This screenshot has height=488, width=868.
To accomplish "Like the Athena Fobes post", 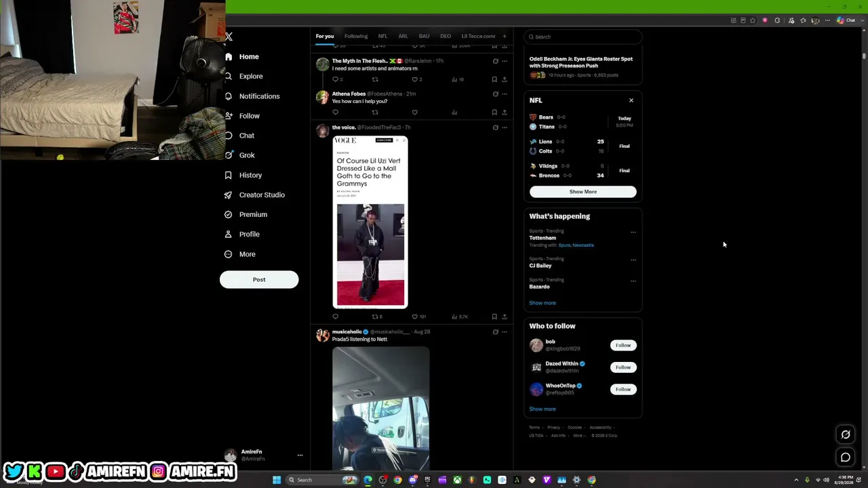I will pyautogui.click(x=414, y=113).
